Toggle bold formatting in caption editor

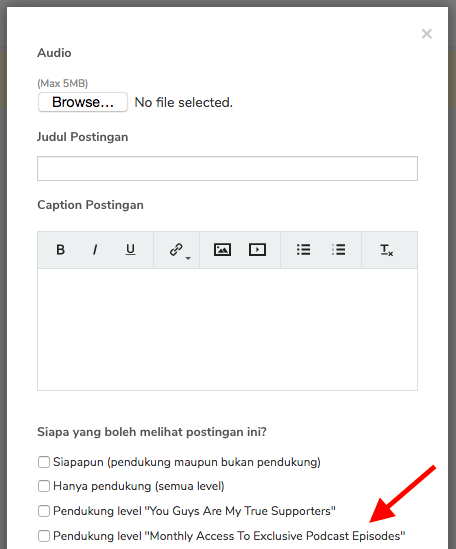(60, 250)
